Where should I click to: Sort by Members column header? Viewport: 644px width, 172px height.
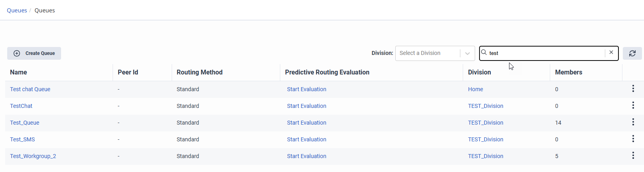pos(569,72)
